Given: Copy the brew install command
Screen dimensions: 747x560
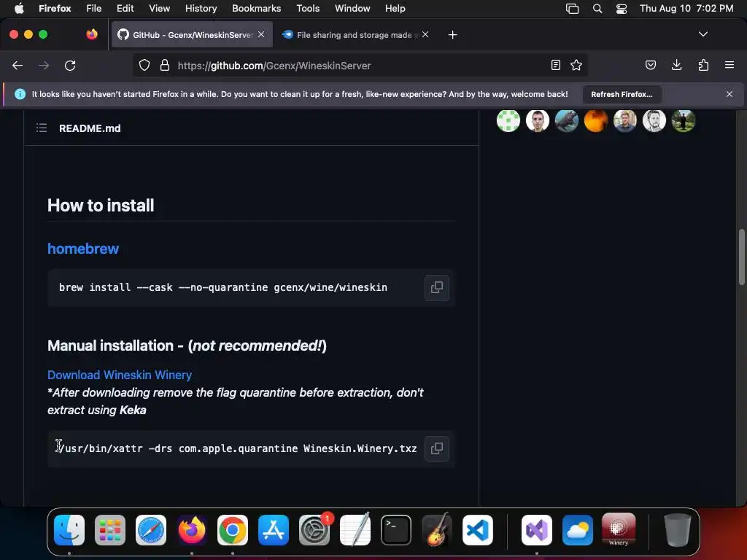Looking at the screenshot, I should click(437, 287).
